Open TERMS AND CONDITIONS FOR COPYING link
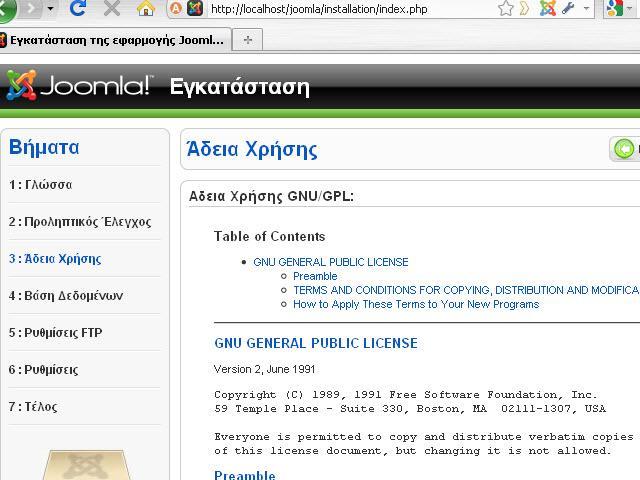 466,290
